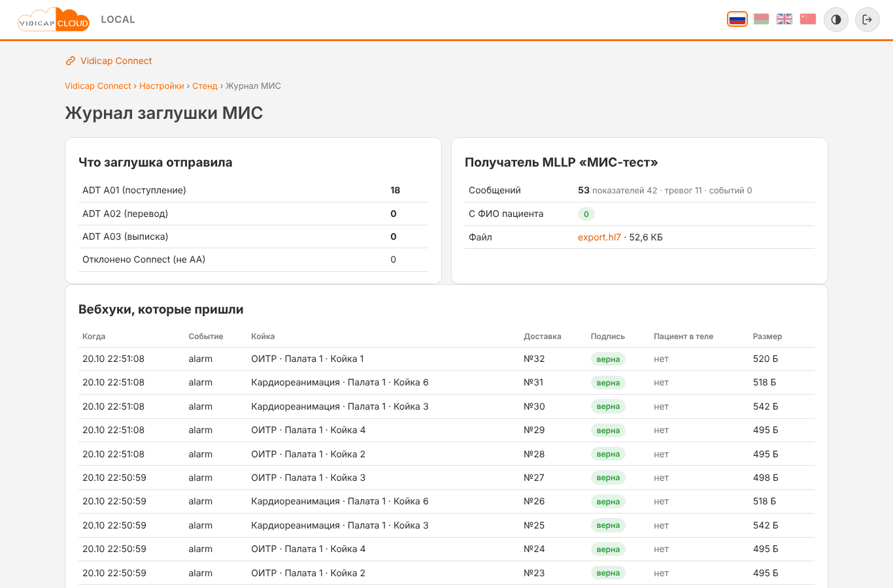Click the link icon beside Vidicap Connect
The height and width of the screenshot is (588, 893).
click(71, 61)
